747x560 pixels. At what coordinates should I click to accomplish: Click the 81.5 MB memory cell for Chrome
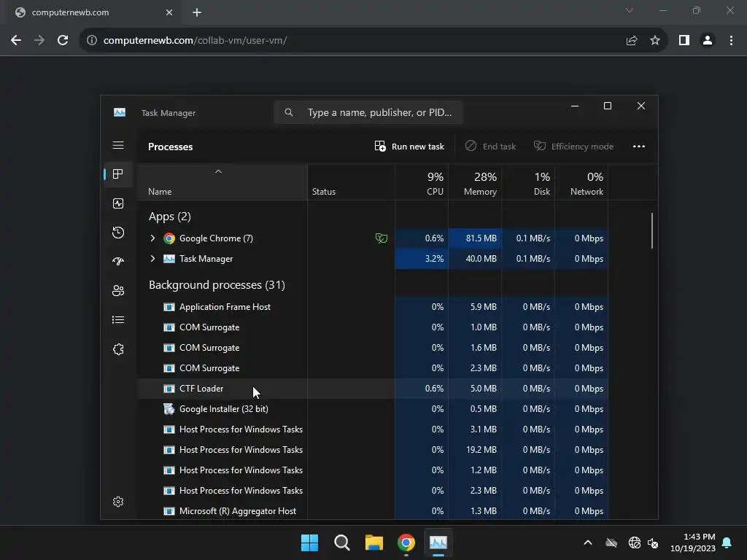[x=475, y=238]
